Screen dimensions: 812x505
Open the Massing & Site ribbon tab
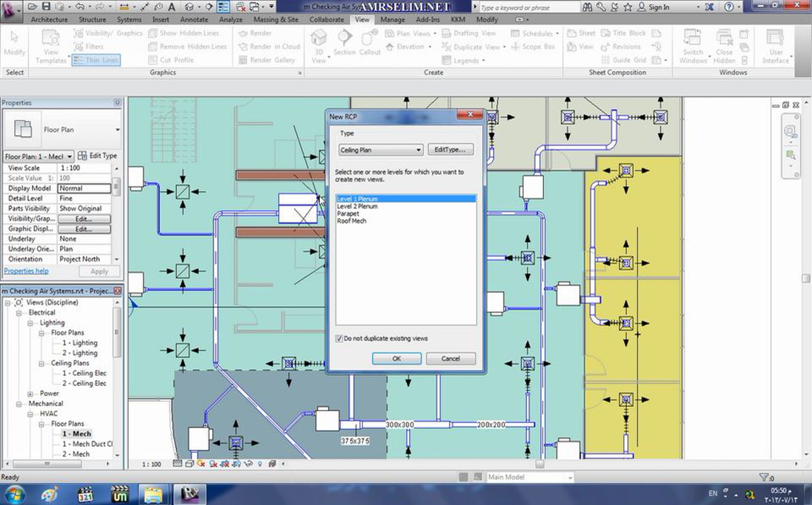pyautogui.click(x=276, y=20)
